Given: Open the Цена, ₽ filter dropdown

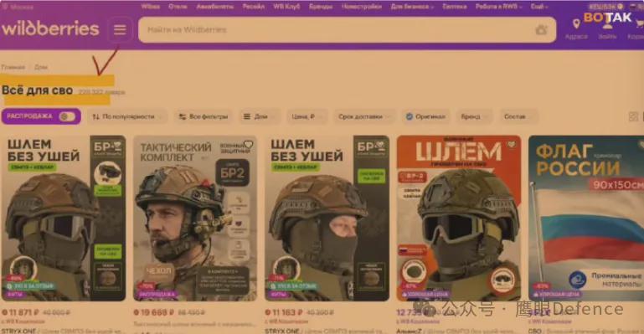Looking at the screenshot, I should pyautogui.click(x=307, y=116).
